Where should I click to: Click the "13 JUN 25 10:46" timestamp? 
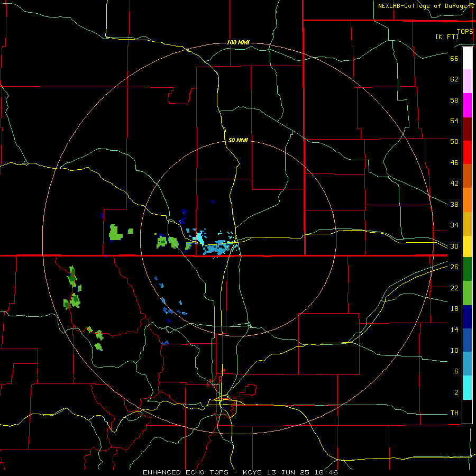[x=303, y=472]
